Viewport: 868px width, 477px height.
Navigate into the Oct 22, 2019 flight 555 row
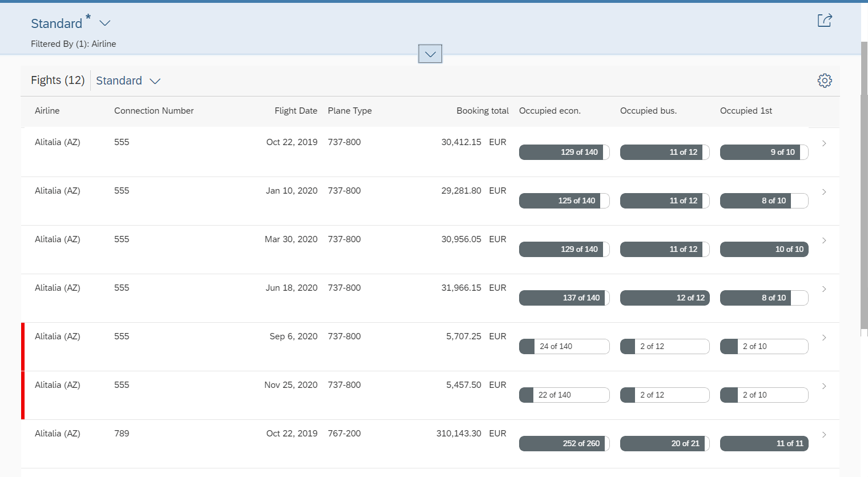(x=824, y=143)
